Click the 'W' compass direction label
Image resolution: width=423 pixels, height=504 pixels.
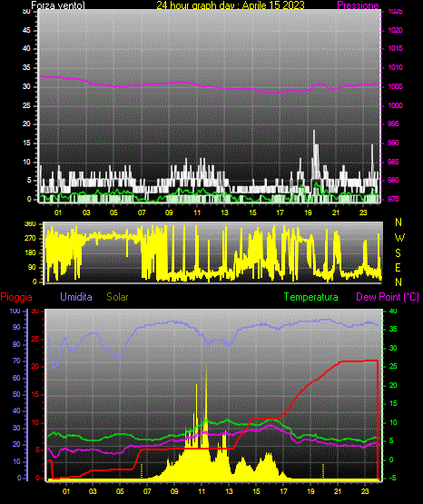point(399,238)
